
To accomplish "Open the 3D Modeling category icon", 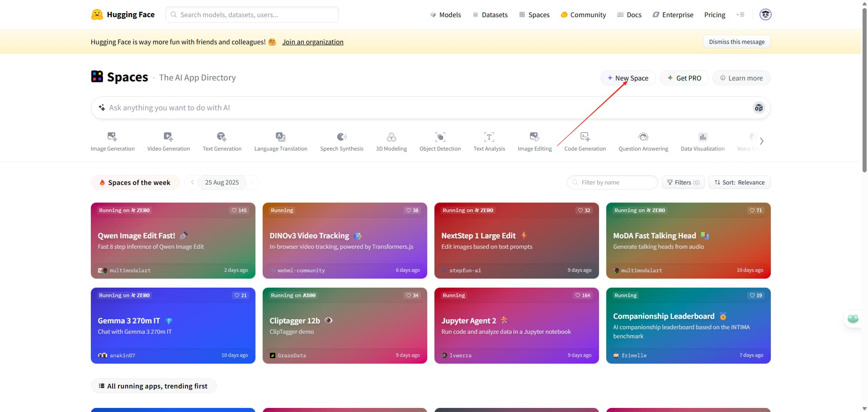I will [x=391, y=137].
